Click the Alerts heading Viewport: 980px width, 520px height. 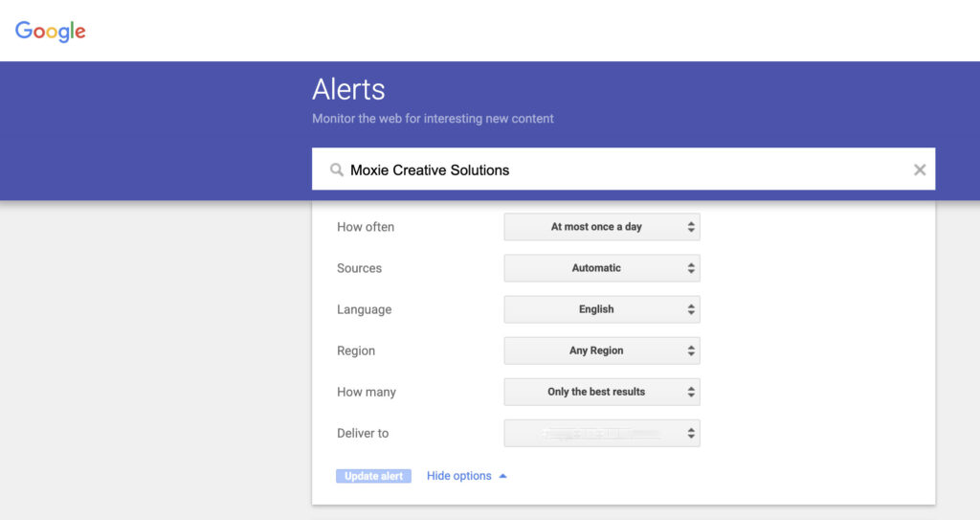click(x=348, y=89)
